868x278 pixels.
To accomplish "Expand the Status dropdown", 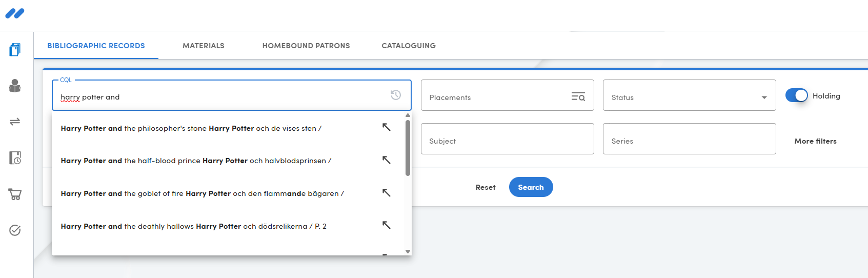I will pos(764,97).
